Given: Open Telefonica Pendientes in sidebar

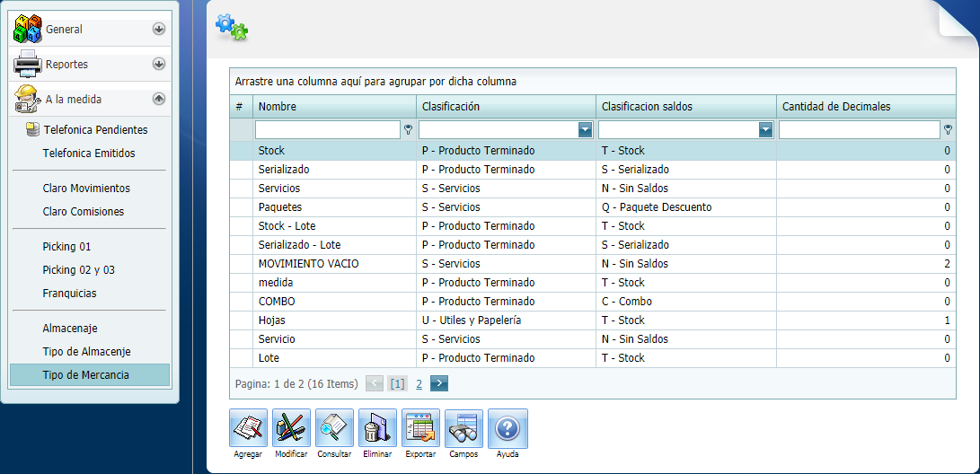Looking at the screenshot, I should (95, 130).
